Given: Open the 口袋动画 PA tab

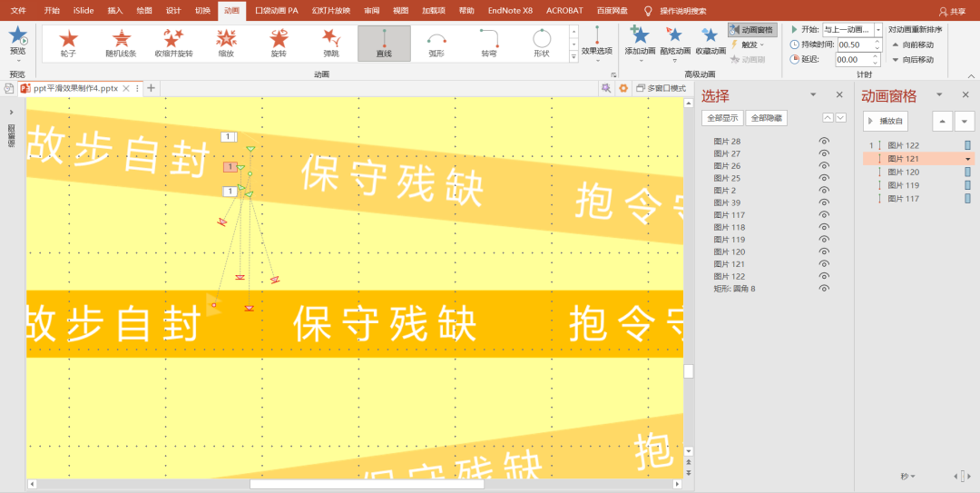Looking at the screenshot, I should click(277, 11).
